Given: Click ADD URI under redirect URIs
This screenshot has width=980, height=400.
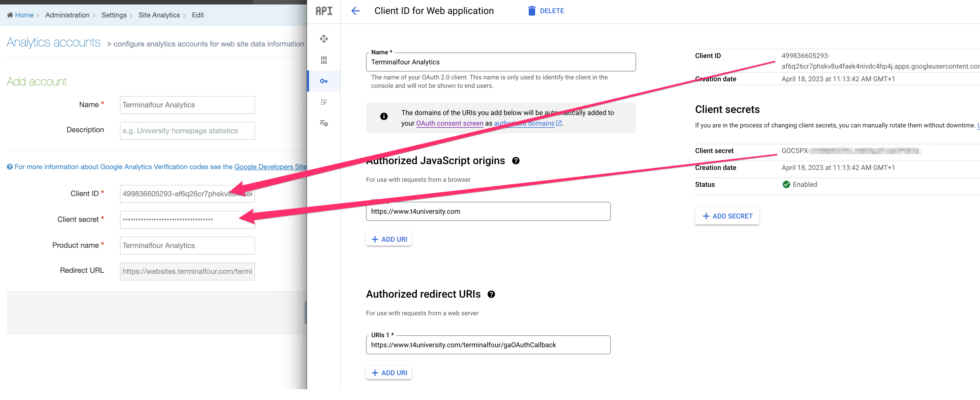Looking at the screenshot, I should [x=389, y=373].
